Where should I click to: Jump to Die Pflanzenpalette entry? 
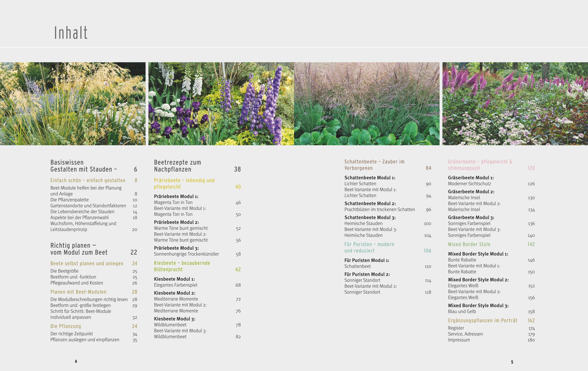coord(70,200)
